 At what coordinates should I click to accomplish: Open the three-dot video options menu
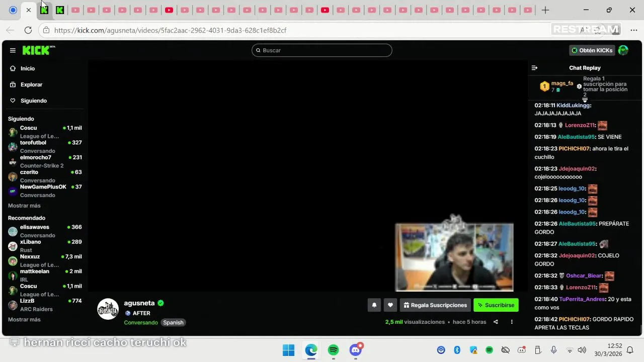(x=512, y=322)
